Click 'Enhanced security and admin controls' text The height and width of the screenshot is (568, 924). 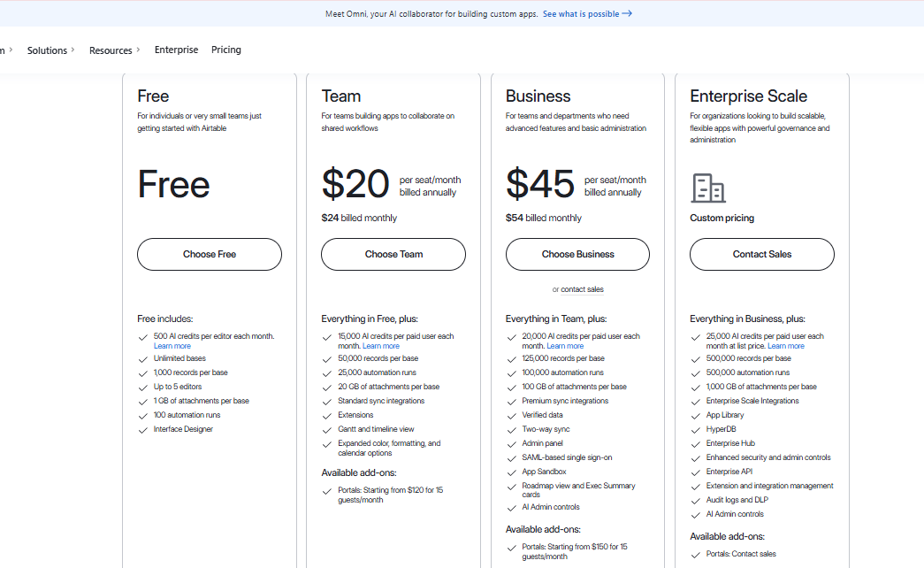coord(768,457)
